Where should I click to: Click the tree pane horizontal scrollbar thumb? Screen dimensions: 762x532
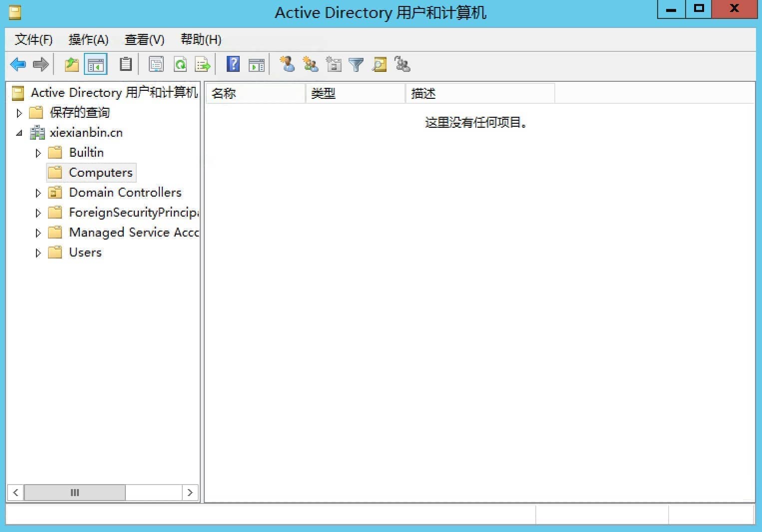(x=75, y=493)
